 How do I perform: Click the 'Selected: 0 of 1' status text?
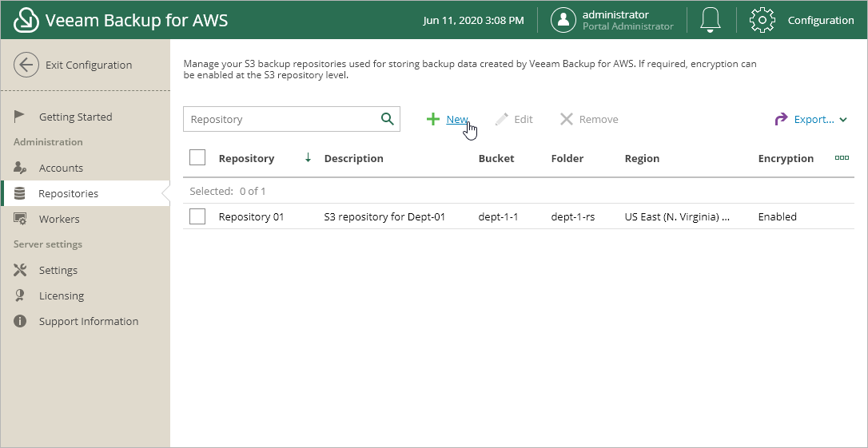pyautogui.click(x=228, y=192)
